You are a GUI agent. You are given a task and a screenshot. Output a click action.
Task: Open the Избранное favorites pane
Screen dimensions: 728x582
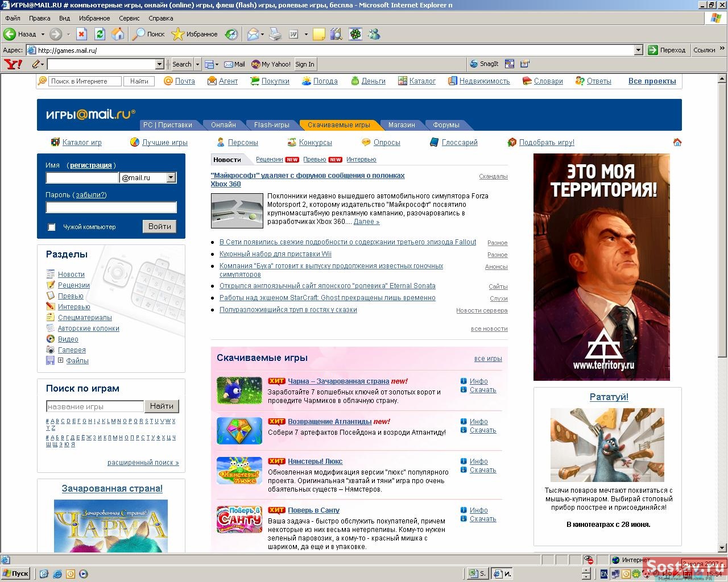(x=195, y=34)
